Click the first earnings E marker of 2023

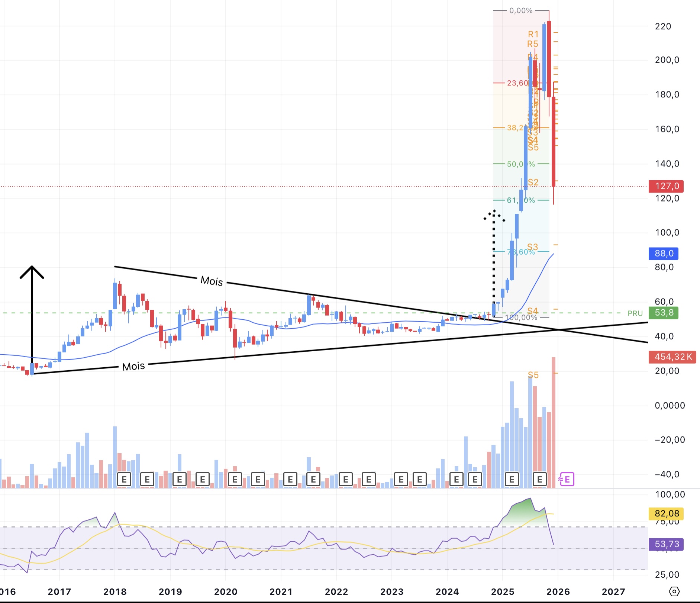(401, 479)
